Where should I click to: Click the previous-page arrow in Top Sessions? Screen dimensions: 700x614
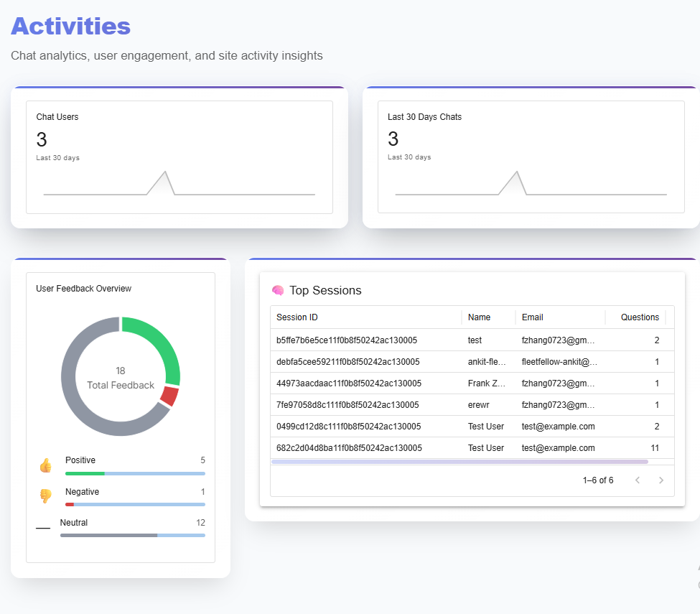click(x=638, y=480)
